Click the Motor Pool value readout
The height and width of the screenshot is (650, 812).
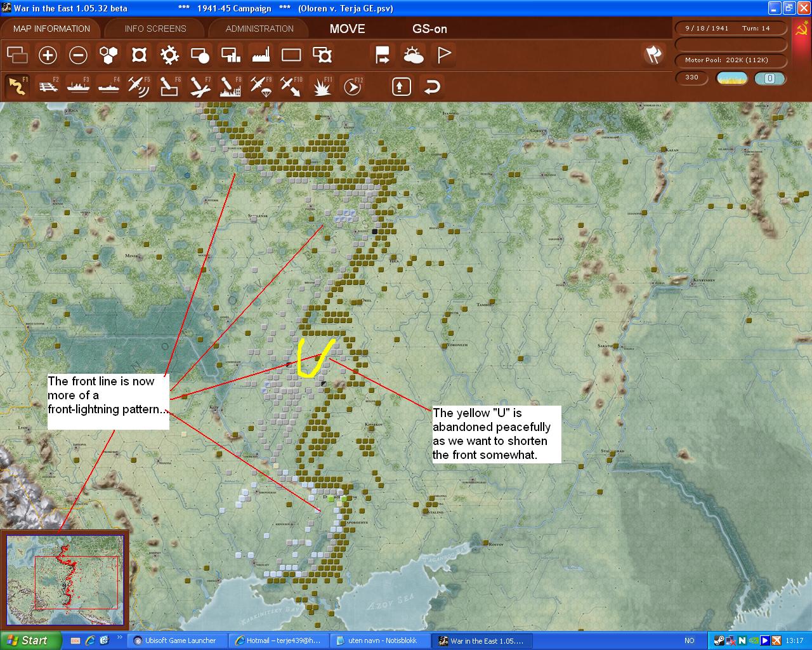click(x=730, y=60)
